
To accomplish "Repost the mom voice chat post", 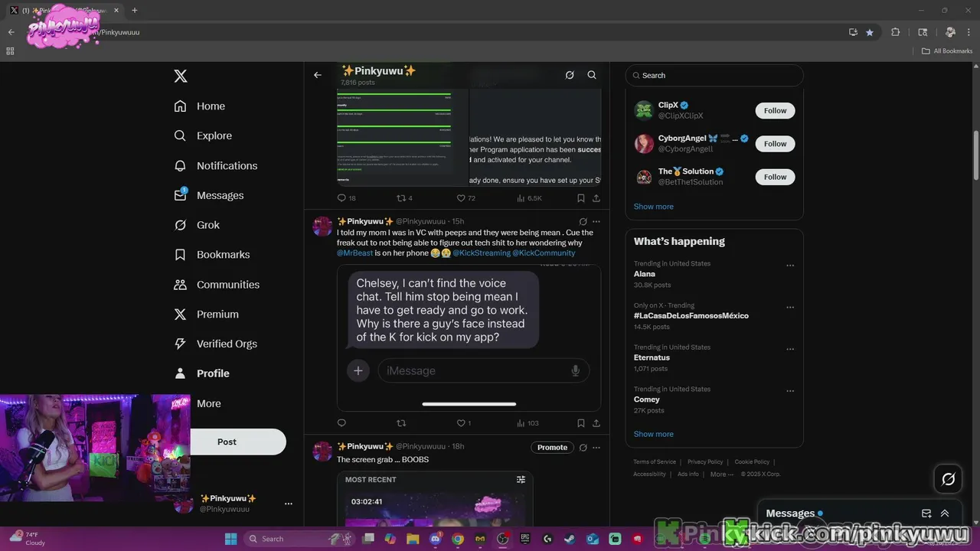I will [x=400, y=423].
